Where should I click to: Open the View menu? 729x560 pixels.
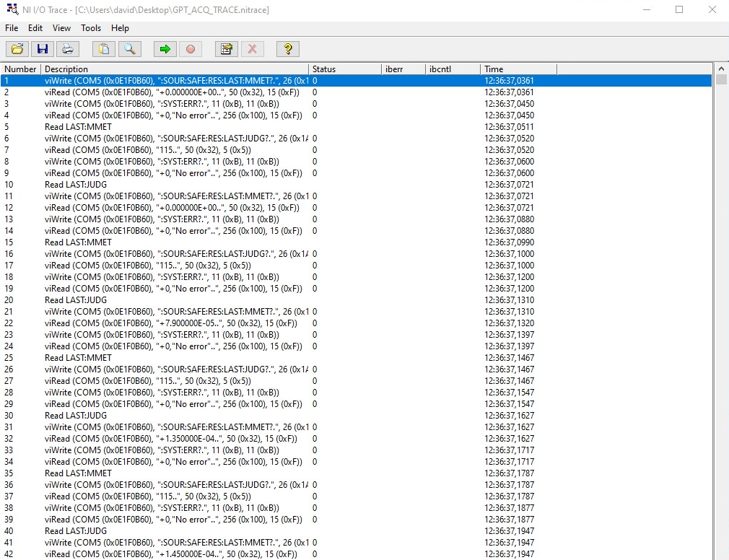(x=61, y=28)
